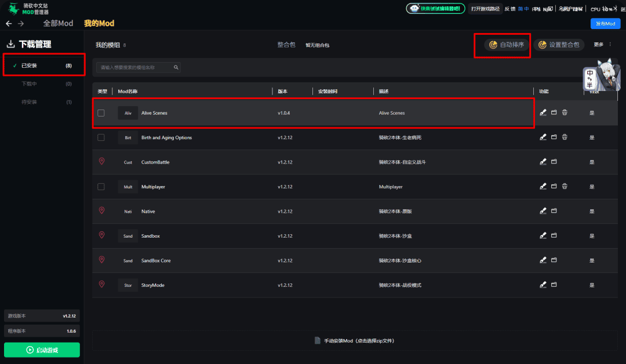Edit Birth and Aging Options with pencil icon

[x=543, y=137]
